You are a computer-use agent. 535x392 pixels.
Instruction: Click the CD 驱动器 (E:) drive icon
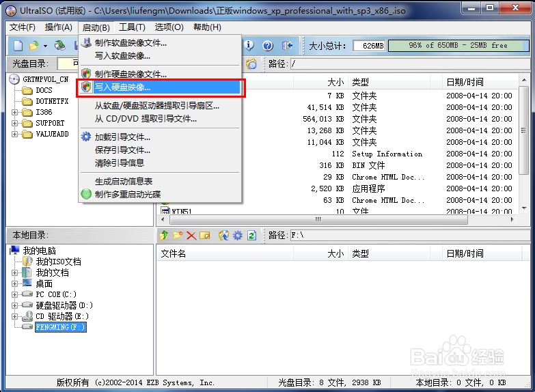[27, 316]
